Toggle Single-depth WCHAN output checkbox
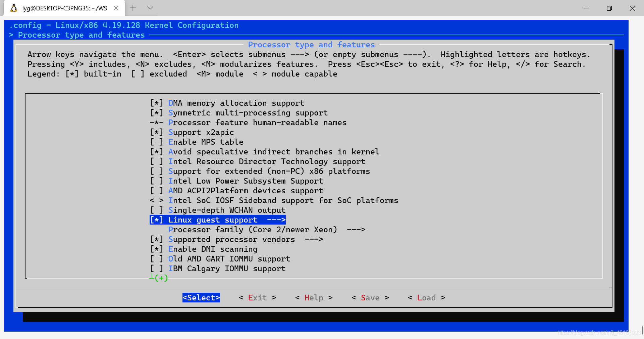Viewport: 644px width, 339px height. click(156, 210)
